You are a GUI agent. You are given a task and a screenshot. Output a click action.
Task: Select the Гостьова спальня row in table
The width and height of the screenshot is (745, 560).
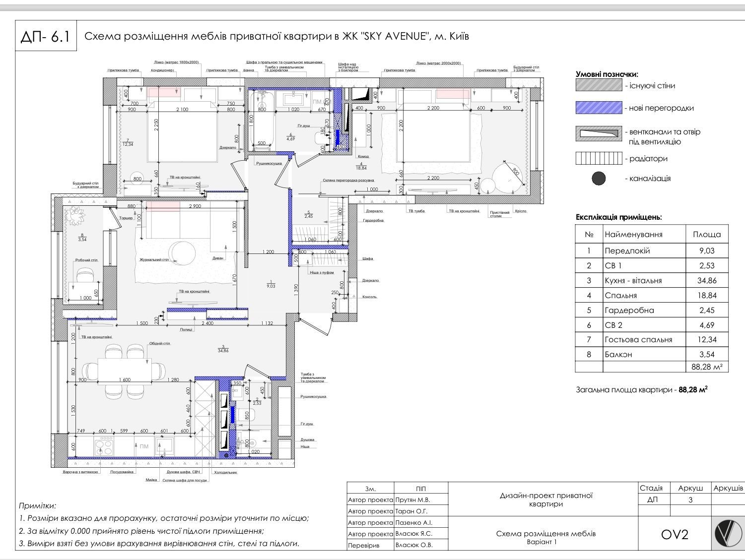click(x=651, y=340)
